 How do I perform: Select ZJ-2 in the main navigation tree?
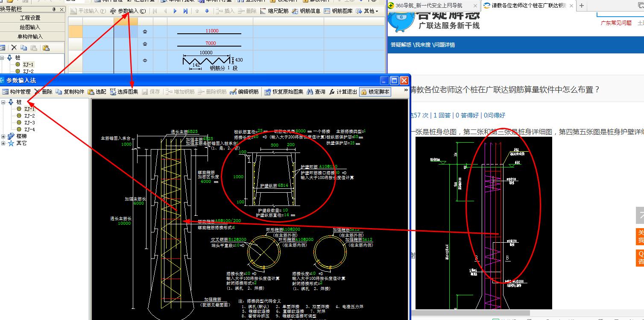(28, 71)
